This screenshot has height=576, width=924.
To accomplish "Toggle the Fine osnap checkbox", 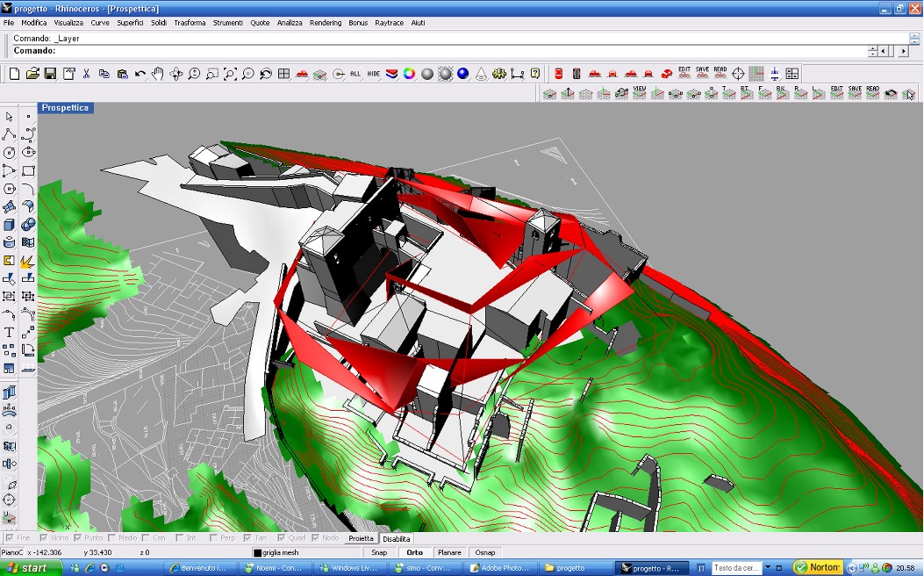I will (x=10, y=538).
